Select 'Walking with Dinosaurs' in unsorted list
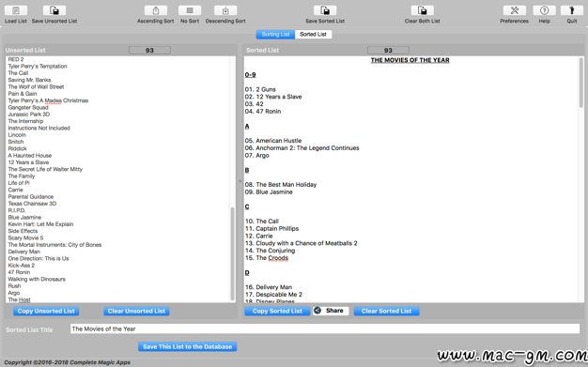 tap(37, 280)
